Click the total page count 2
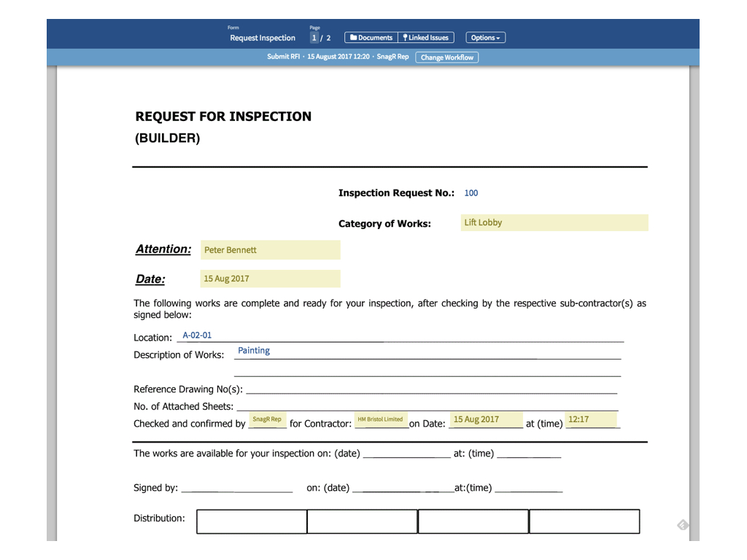The width and height of the screenshot is (747, 560). click(328, 38)
